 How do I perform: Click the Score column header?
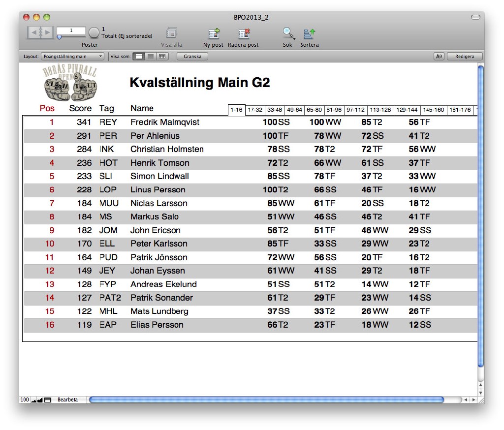pyautogui.click(x=80, y=108)
